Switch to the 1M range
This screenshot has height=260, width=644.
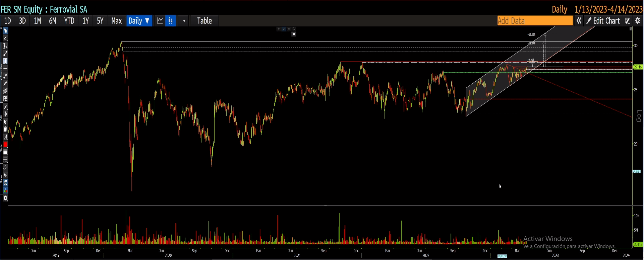click(38, 21)
